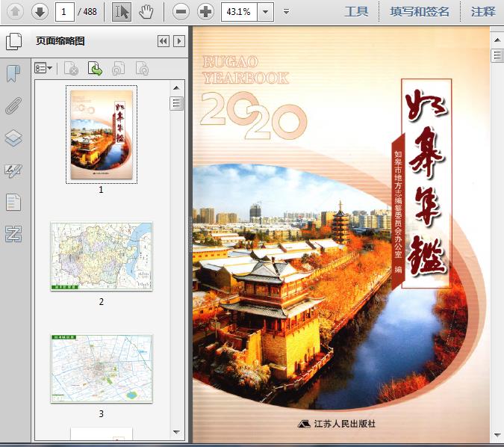
Task: Open the Signatures panel
Action: pos(13,171)
